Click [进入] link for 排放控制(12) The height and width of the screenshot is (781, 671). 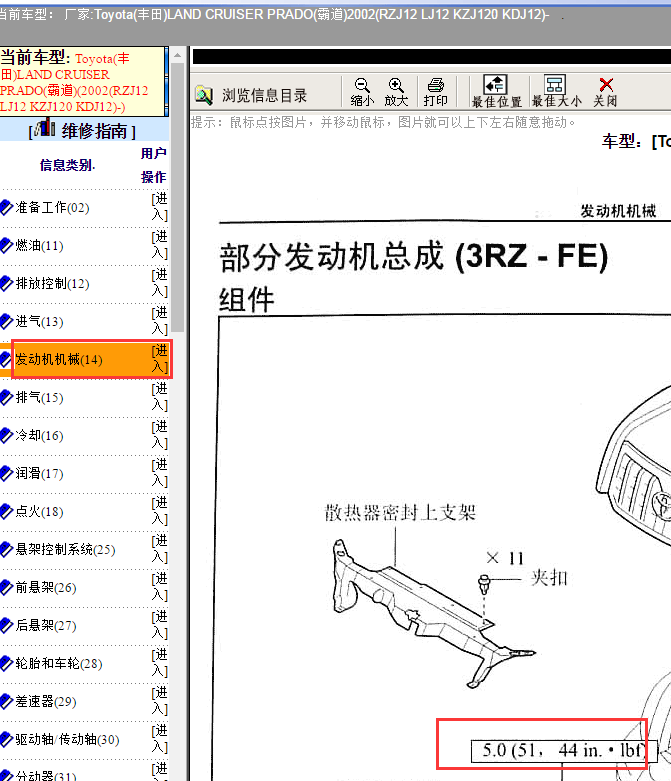(x=159, y=282)
